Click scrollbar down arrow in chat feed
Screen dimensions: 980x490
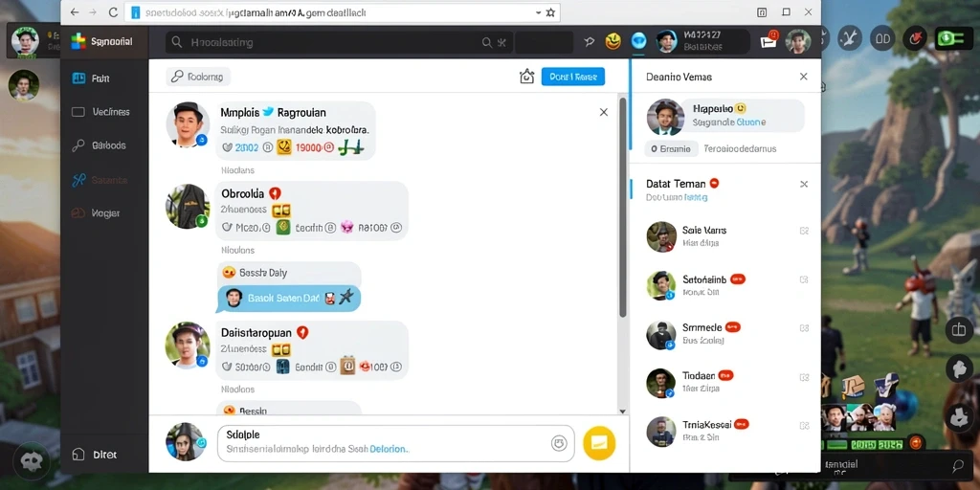[622, 411]
